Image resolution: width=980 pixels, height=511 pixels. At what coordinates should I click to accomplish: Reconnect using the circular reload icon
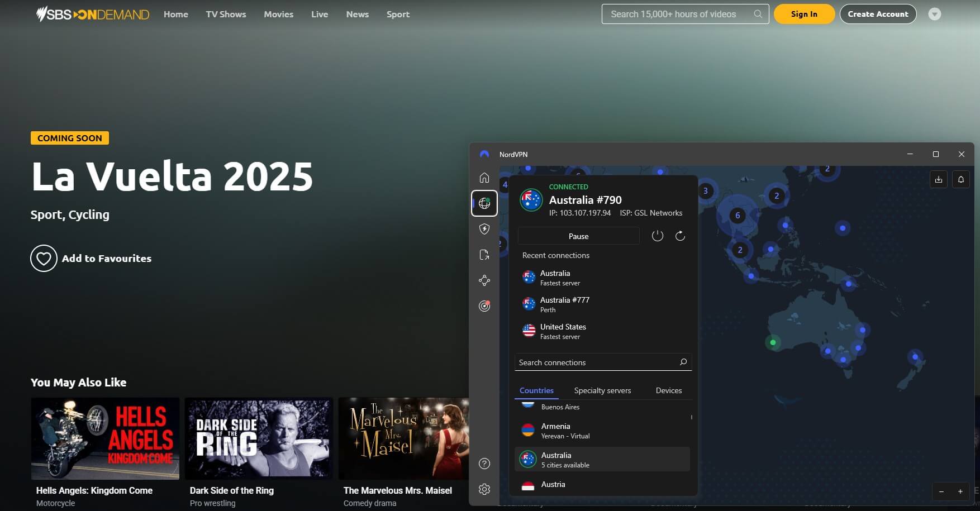click(x=680, y=236)
